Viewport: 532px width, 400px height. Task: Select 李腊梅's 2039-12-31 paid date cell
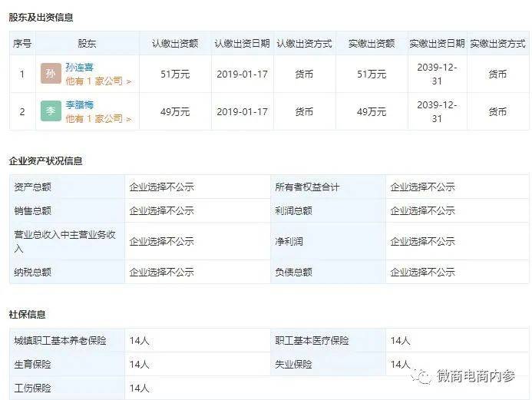437,111
